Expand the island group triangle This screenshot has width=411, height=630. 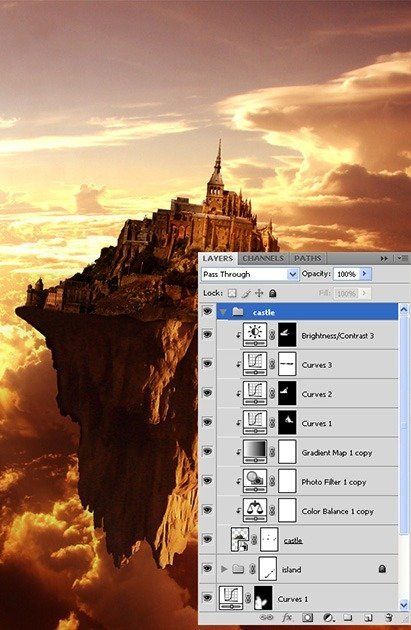(x=224, y=569)
